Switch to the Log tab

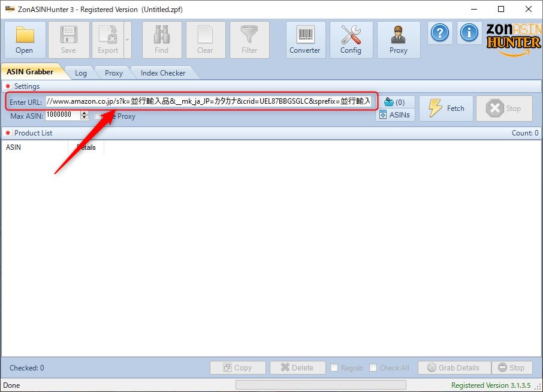click(x=81, y=73)
